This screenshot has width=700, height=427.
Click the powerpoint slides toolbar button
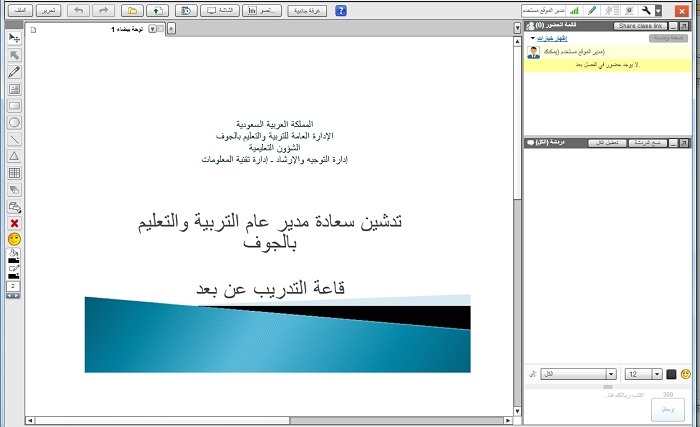[262, 10]
